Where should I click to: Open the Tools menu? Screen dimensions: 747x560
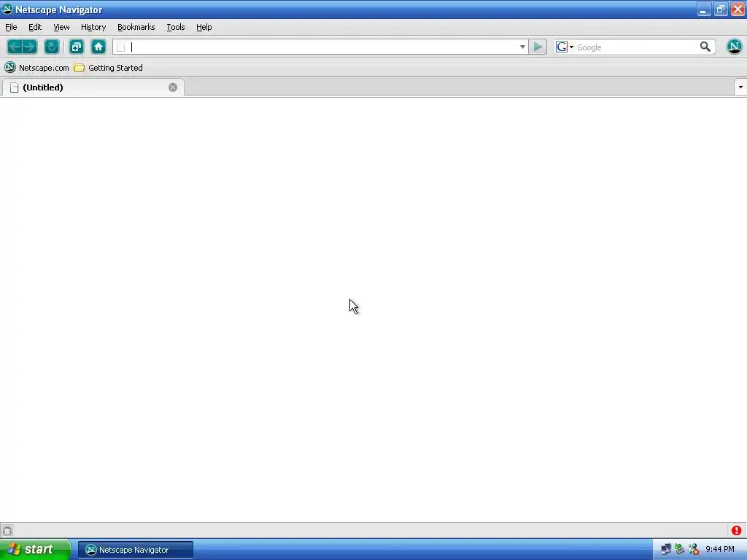click(x=176, y=27)
